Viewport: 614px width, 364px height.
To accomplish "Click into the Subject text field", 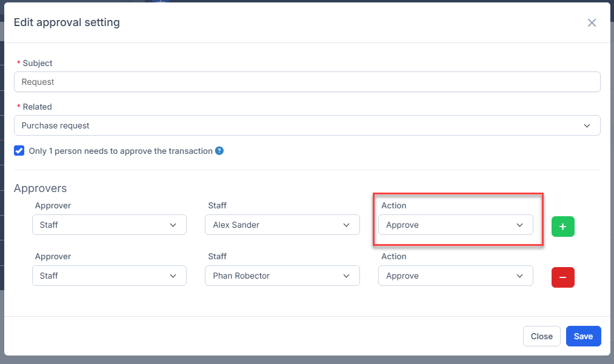I will point(307,82).
